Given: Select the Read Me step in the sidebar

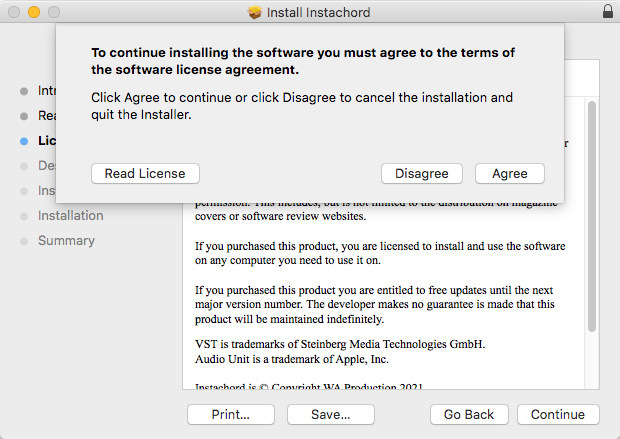Looking at the screenshot, I should (45, 115).
